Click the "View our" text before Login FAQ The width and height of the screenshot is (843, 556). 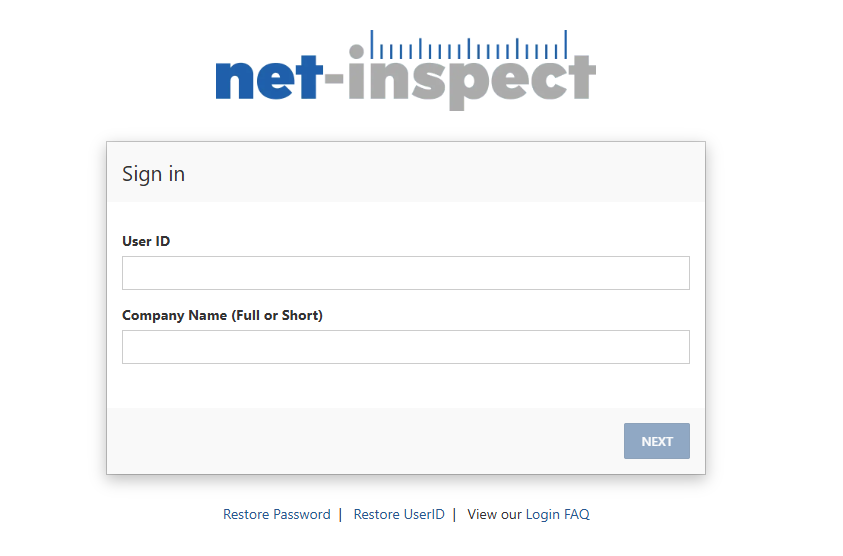(494, 515)
